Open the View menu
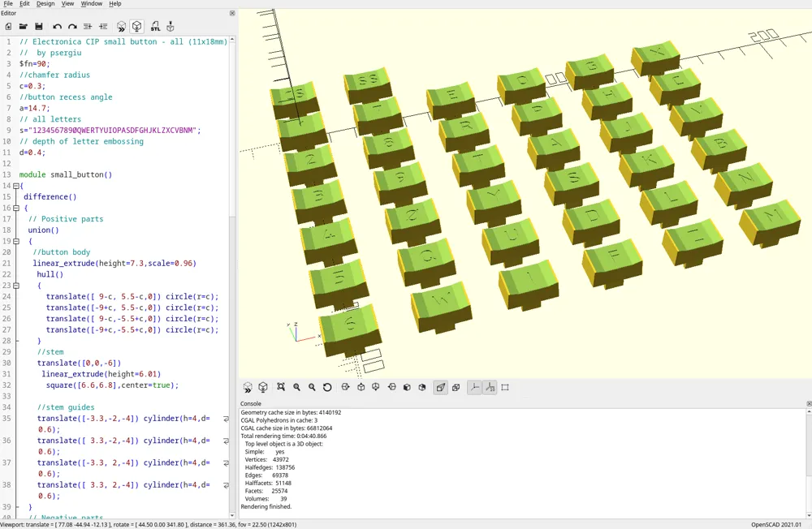 tap(68, 3)
